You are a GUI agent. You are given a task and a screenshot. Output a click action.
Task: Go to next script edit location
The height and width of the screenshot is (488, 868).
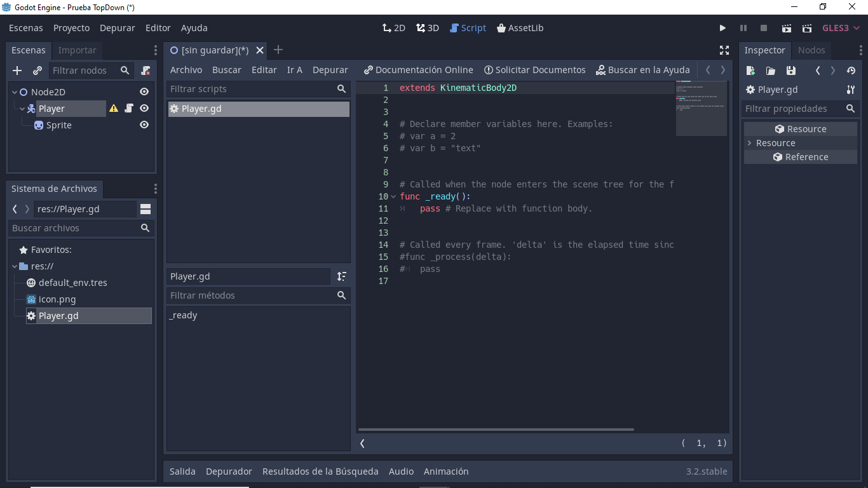point(723,70)
